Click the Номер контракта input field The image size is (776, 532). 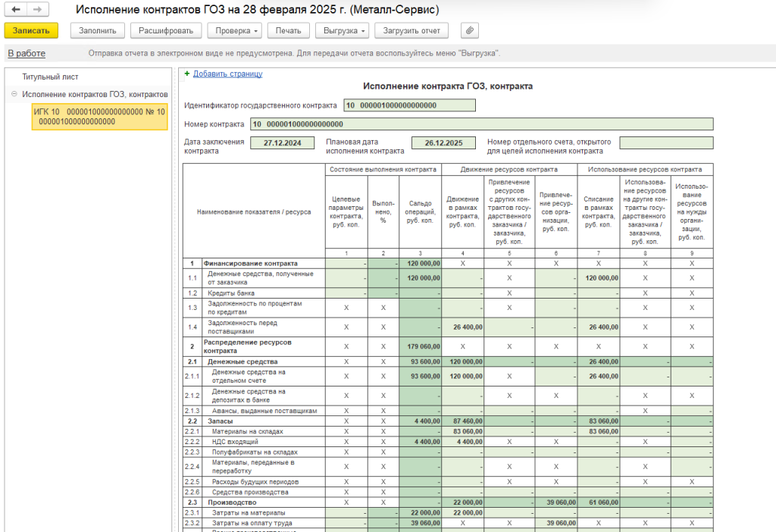click(482, 124)
